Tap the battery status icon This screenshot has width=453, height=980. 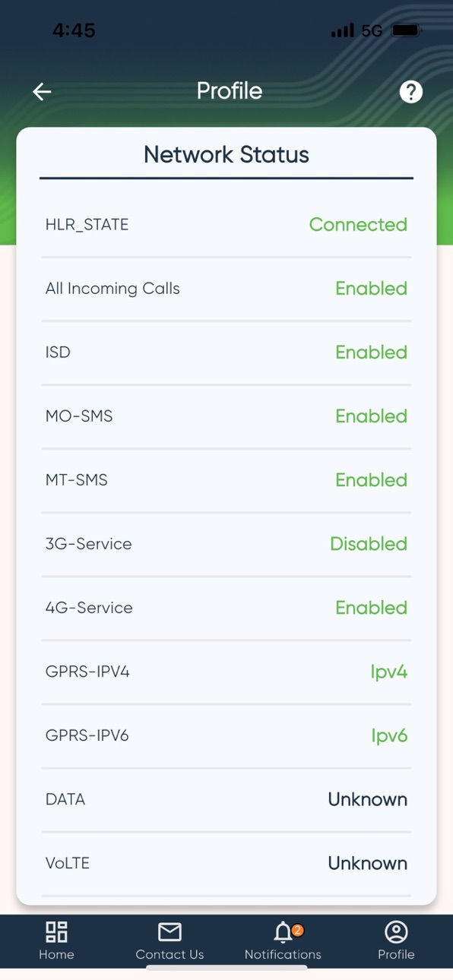coord(406,31)
